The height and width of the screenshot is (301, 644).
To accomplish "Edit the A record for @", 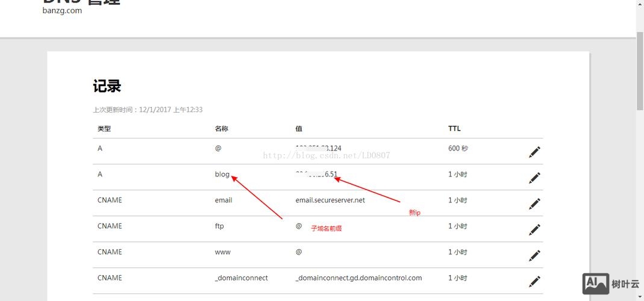I will (534, 152).
